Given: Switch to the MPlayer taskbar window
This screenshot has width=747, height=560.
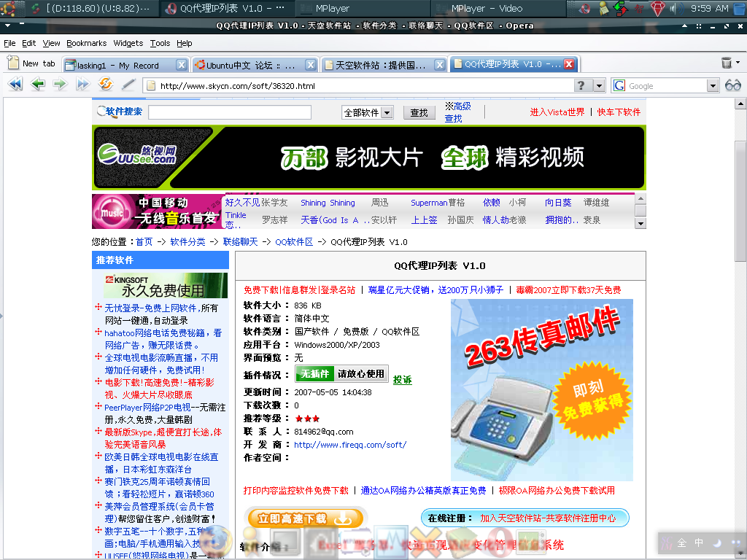Looking at the screenshot, I should point(363,8).
